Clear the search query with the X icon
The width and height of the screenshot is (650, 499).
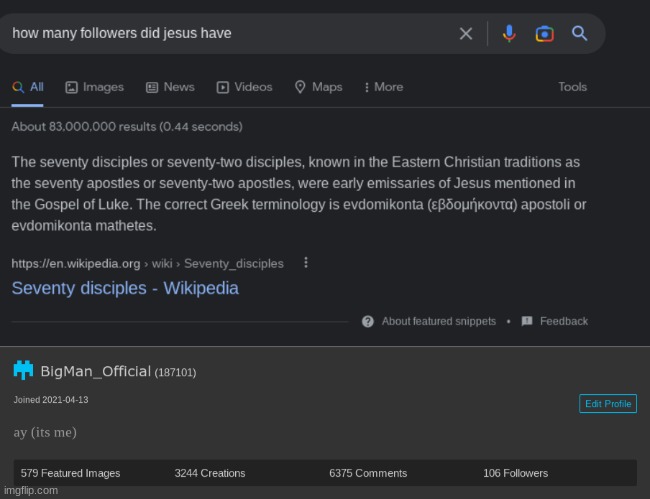pyautogui.click(x=466, y=34)
